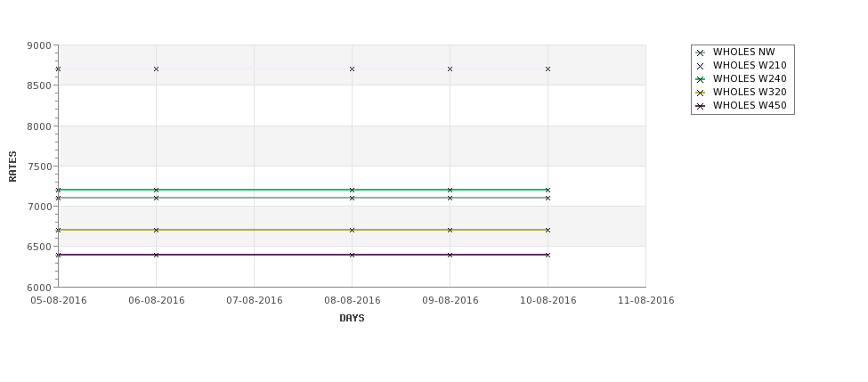868x382 pixels.
Task: Select the W210 data point at 06-08-2016
Action: [156, 69]
